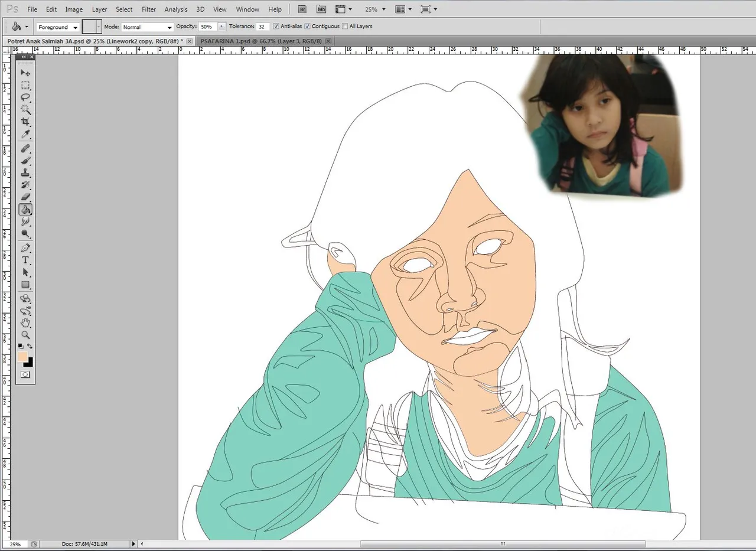Image resolution: width=756 pixels, height=551 pixels.
Task: Select the Pen tool
Action: (25, 248)
